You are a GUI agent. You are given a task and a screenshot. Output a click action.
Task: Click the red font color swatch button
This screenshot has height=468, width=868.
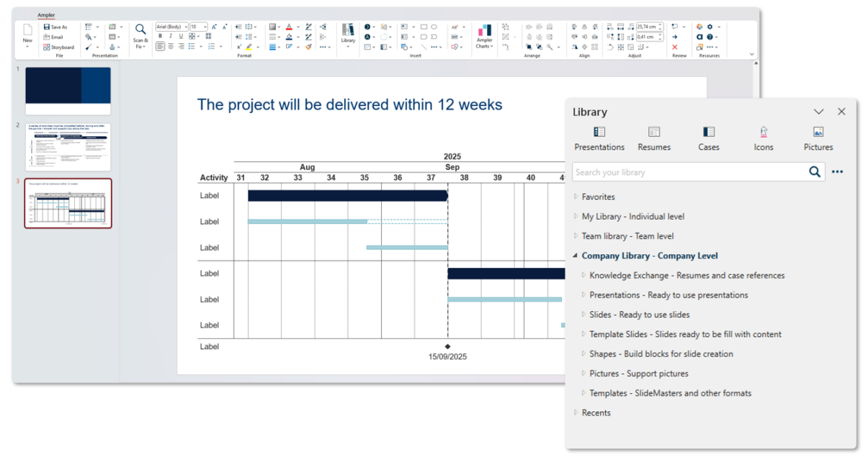289,27
